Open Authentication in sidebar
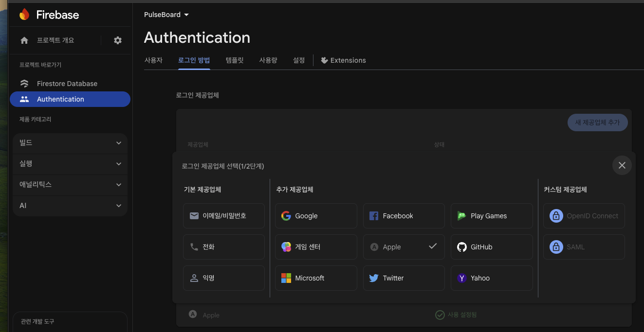Screen dimensions: 644x332 pyautogui.click(x=70, y=99)
